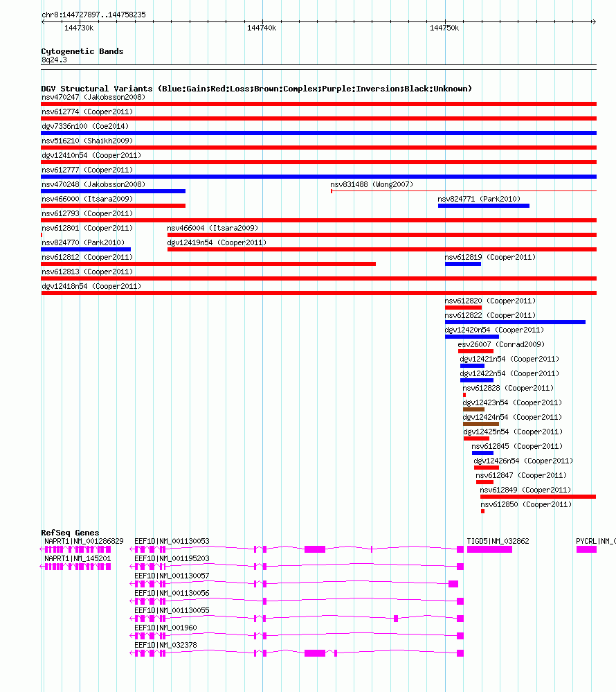Click nsv612828 (Cooper2011) label
Image resolution: width=616 pixels, height=692 pixels.
click(508, 389)
